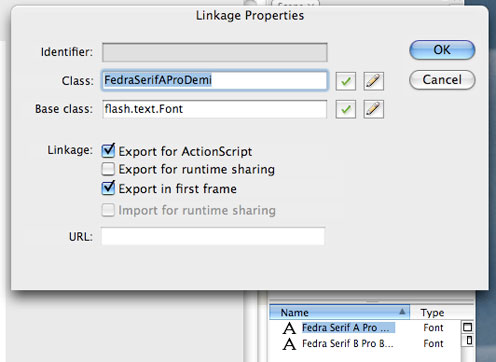Click into the Base class text field
496x362 pixels.
[x=215, y=109]
